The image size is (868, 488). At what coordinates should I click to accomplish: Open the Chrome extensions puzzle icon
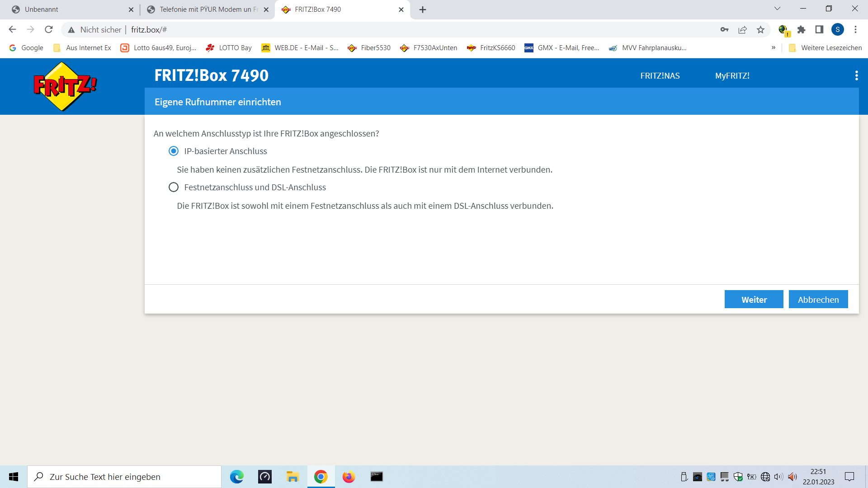point(801,30)
